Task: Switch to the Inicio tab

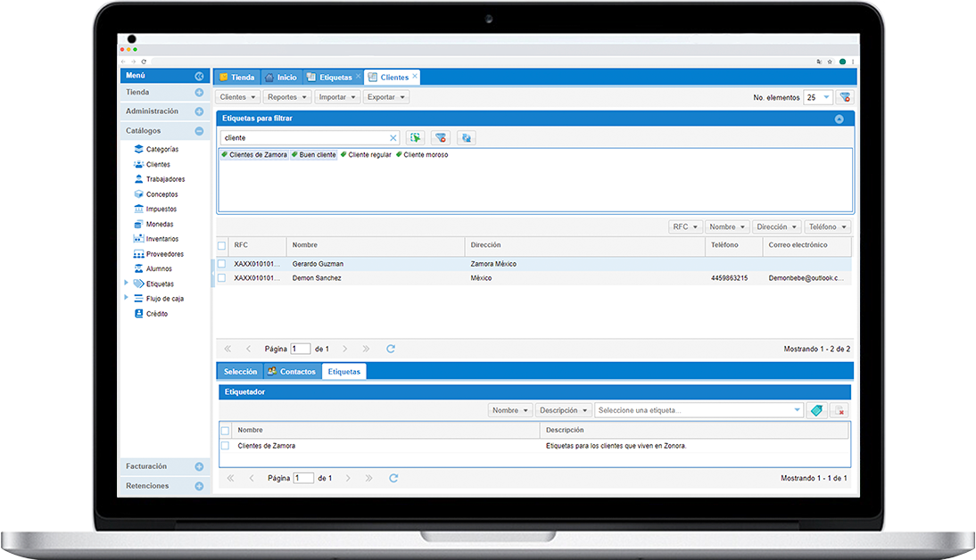Action: [x=280, y=78]
